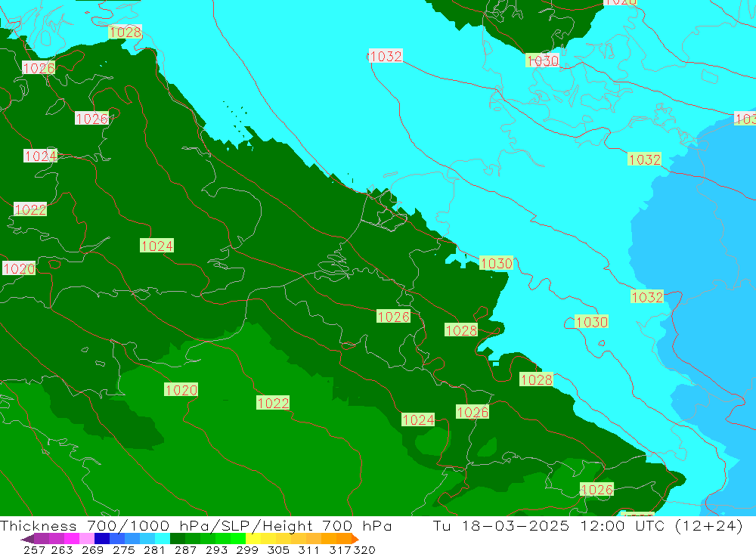The width and height of the screenshot is (756, 554).
Task: Click the navy blue legend swatch
Action: (102, 539)
